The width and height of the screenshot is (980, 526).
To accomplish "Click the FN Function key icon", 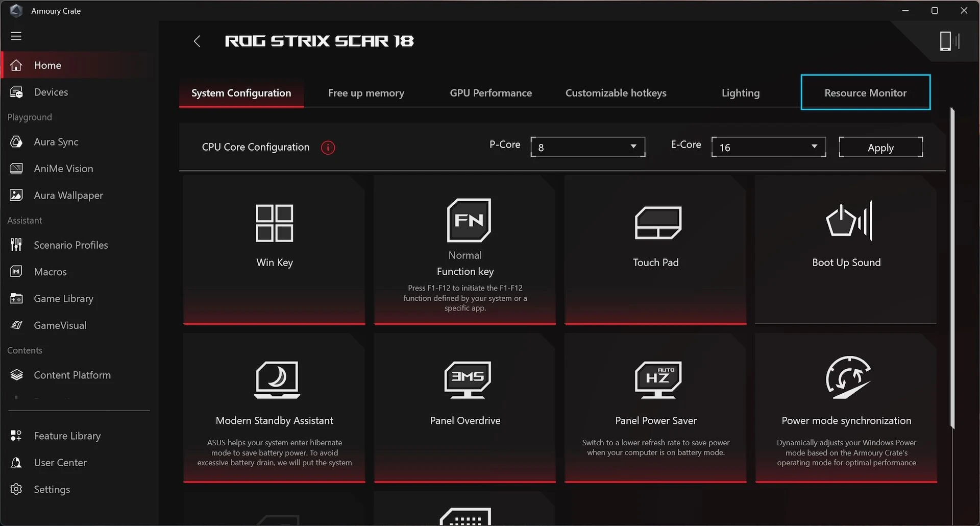I will tap(469, 220).
